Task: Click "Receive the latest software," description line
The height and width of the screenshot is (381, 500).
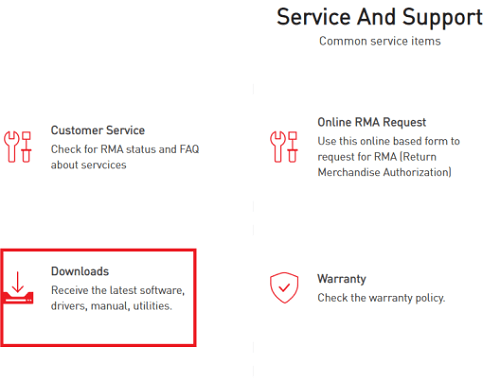Action: (118, 290)
